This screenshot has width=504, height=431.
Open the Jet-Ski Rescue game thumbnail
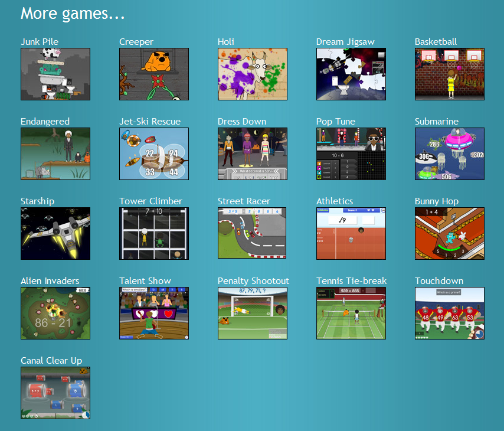[154, 154]
